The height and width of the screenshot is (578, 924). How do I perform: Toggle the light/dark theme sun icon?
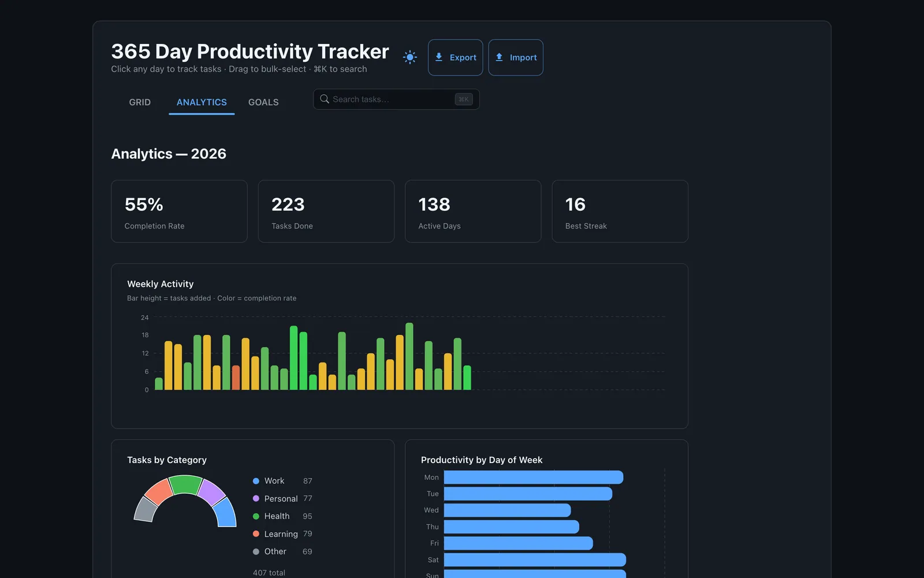click(x=410, y=57)
